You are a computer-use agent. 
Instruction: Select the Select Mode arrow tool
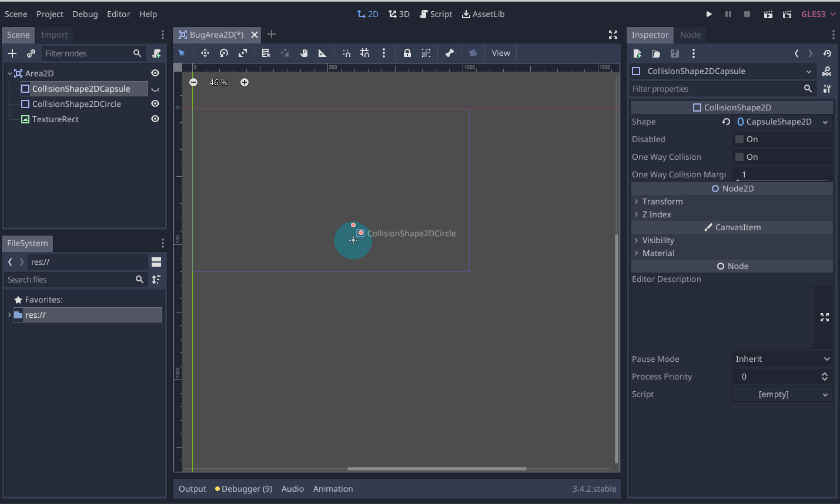182,53
